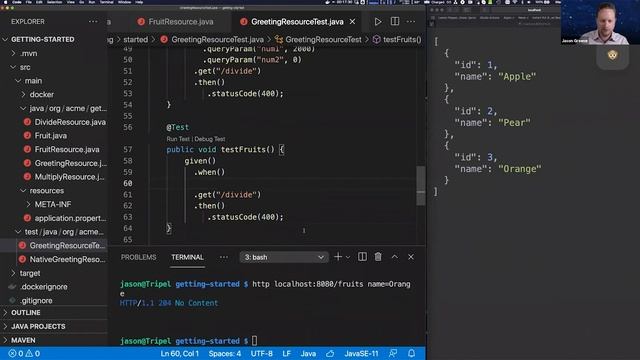The height and width of the screenshot is (360, 640).
Task: Open the 3: bash terminal selector
Action: pyautogui.click(x=284, y=258)
